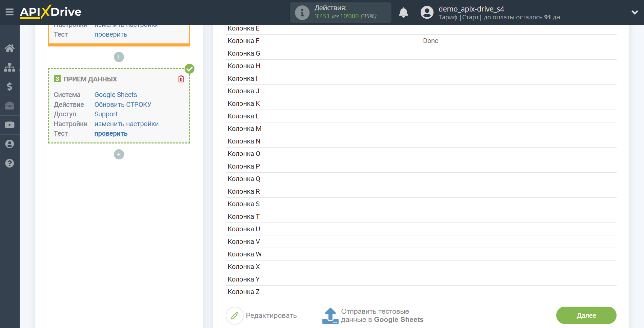
Task: Open Обновить СТРОКУ action link
Action: [x=123, y=104]
